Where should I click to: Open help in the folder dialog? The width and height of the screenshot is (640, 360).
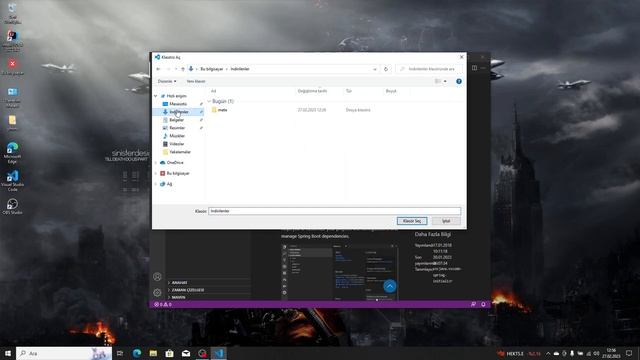(459, 81)
